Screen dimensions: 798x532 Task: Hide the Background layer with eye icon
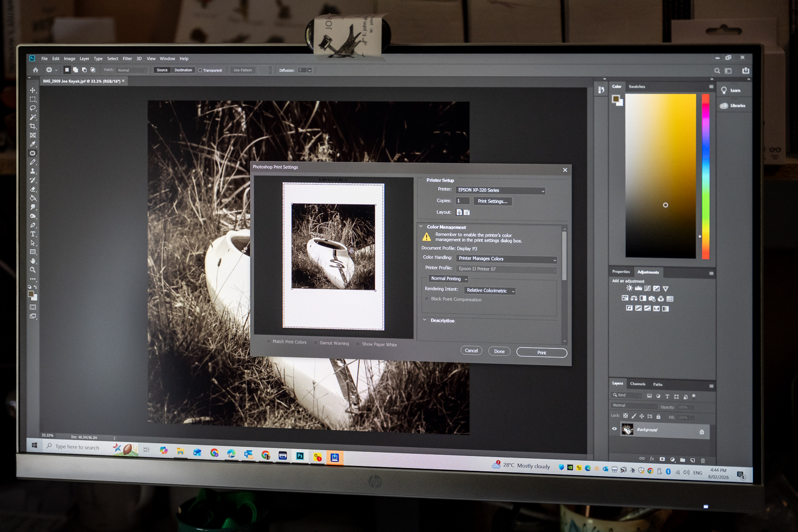pyautogui.click(x=614, y=429)
